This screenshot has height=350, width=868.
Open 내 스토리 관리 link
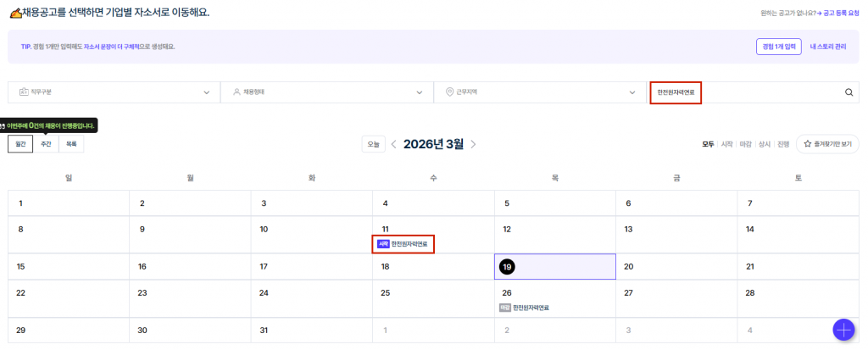[827, 47]
